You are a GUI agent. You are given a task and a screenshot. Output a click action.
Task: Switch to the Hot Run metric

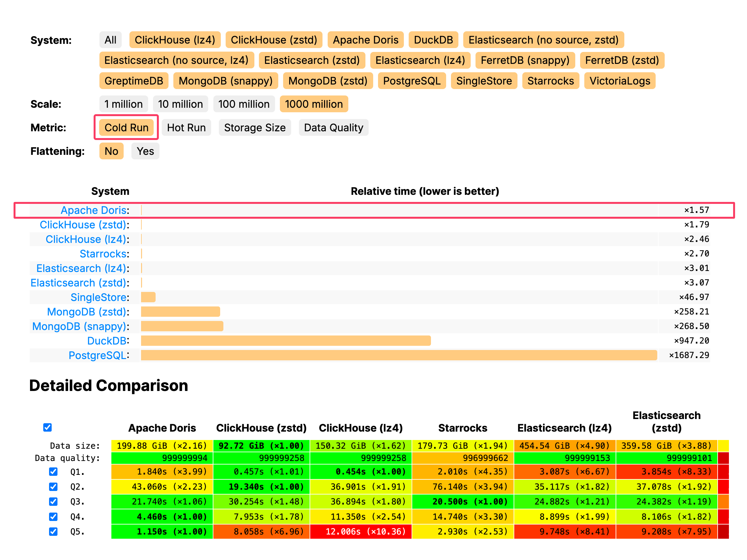pos(186,127)
